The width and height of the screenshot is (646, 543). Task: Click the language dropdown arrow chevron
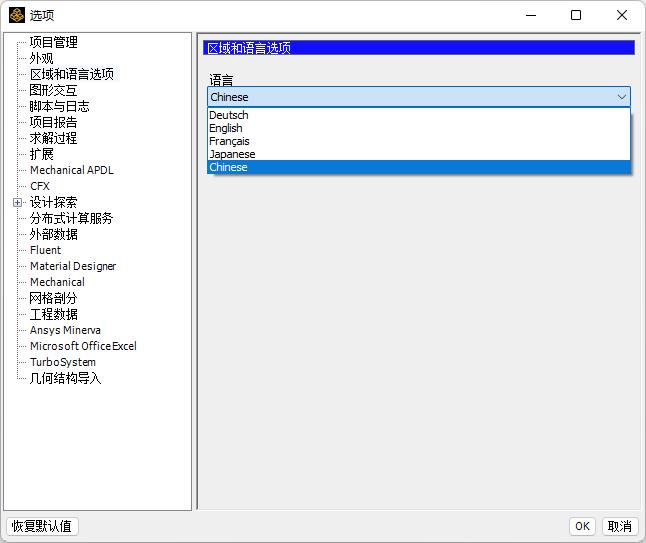[x=622, y=97]
